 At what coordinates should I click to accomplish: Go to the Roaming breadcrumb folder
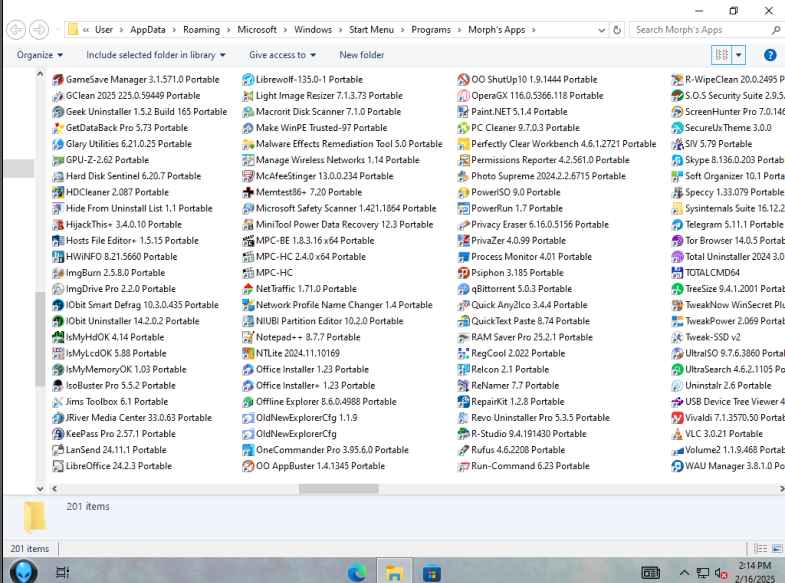pos(201,30)
